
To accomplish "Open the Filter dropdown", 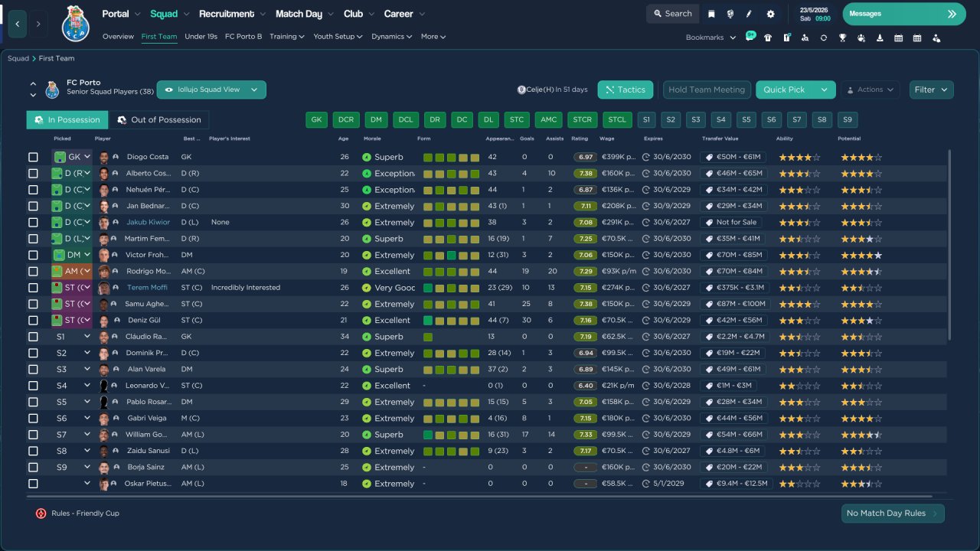I will 931,90.
